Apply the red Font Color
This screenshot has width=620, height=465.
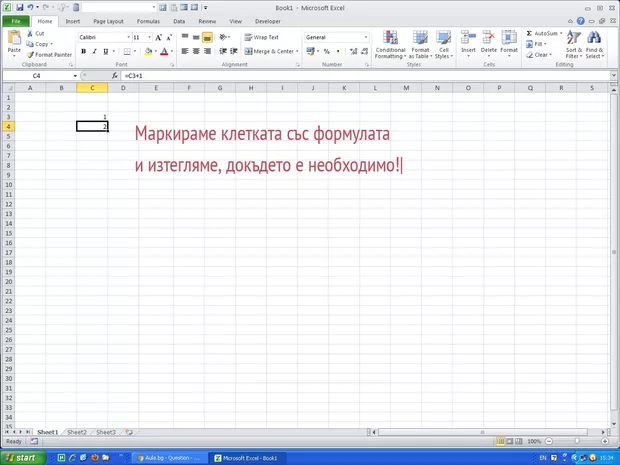[164, 51]
